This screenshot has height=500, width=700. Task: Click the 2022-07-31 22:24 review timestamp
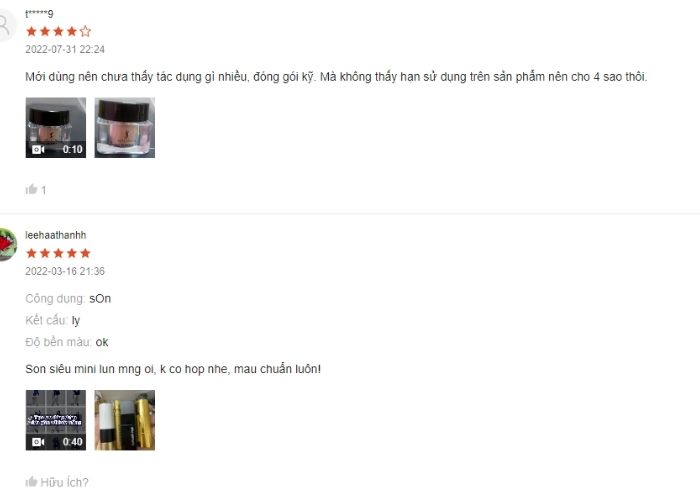[x=65, y=49]
